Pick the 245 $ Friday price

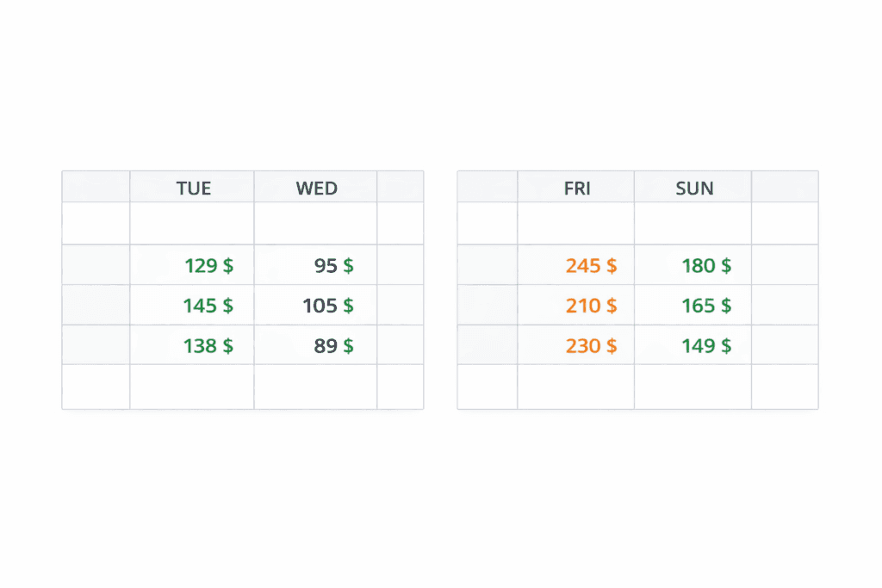point(591,266)
